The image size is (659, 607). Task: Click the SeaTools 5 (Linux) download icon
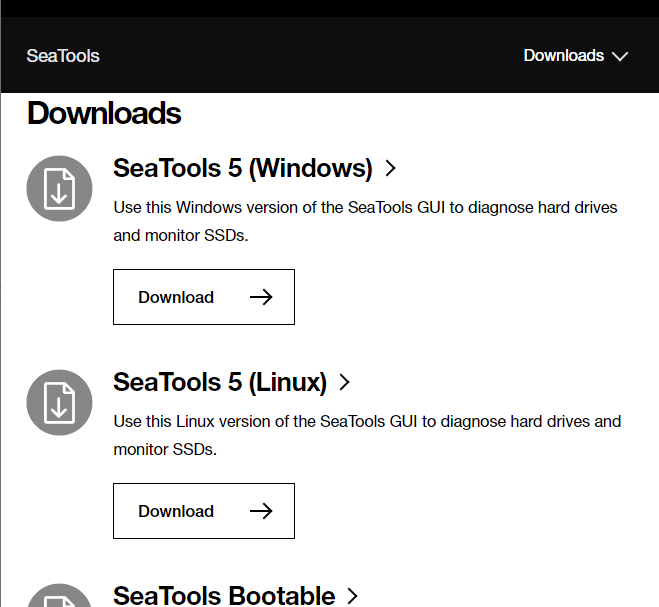pos(59,402)
